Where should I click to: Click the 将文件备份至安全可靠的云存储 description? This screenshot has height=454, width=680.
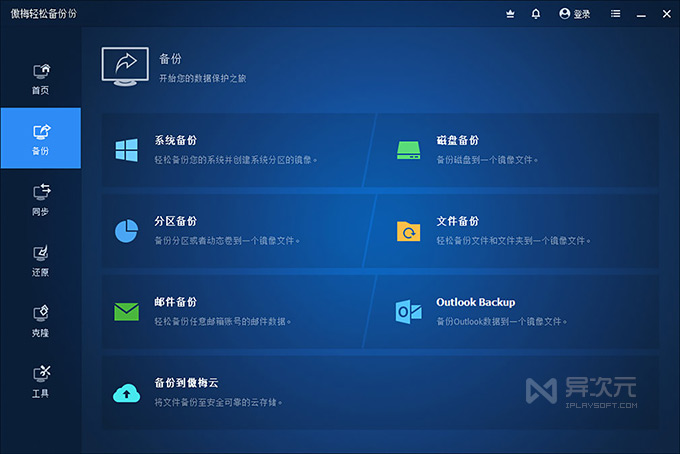(x=218, y=402)
